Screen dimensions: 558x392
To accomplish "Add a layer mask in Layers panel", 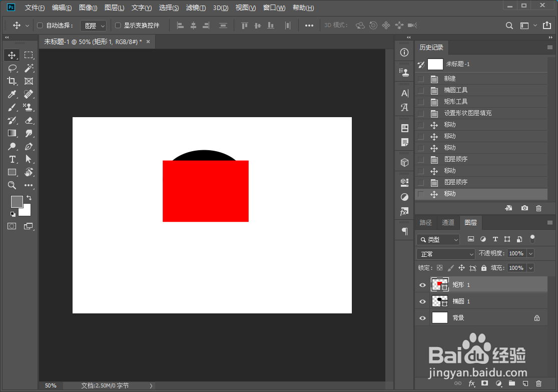I will tap(484, 383).
